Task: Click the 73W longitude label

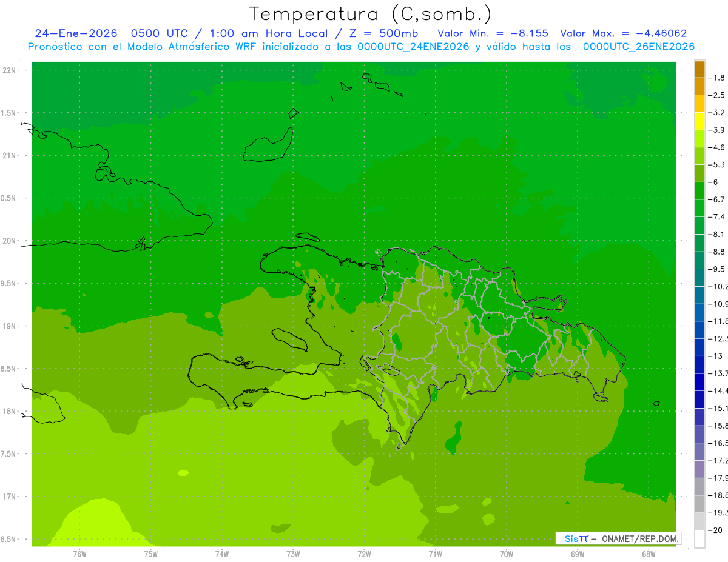Action: point(293,555)
